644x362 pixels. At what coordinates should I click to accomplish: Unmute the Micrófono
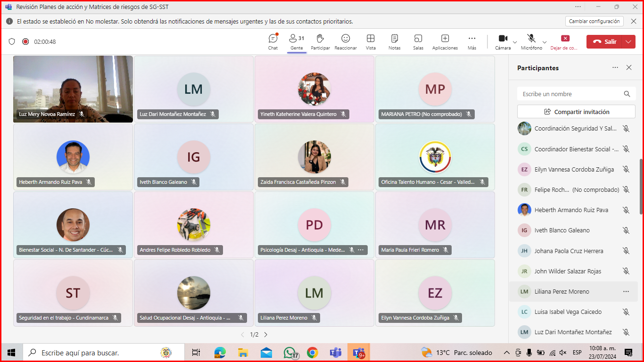click(x=531, y=41)
